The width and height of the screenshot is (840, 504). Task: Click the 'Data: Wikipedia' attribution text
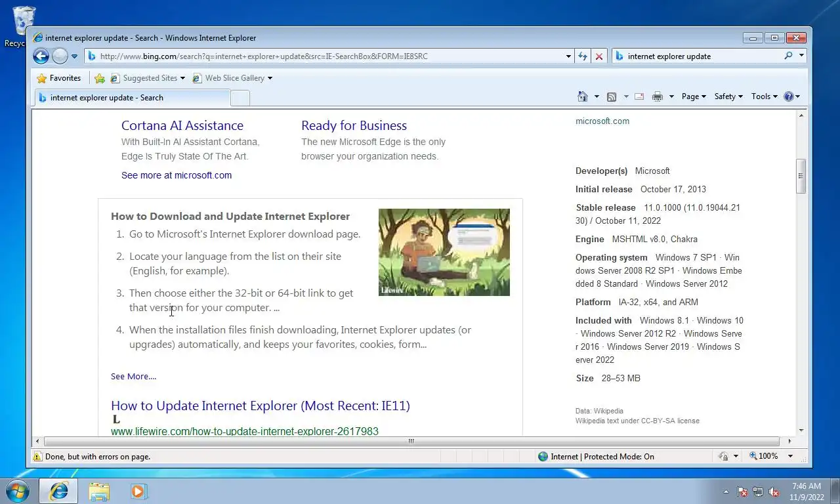(x=599, y=411)
